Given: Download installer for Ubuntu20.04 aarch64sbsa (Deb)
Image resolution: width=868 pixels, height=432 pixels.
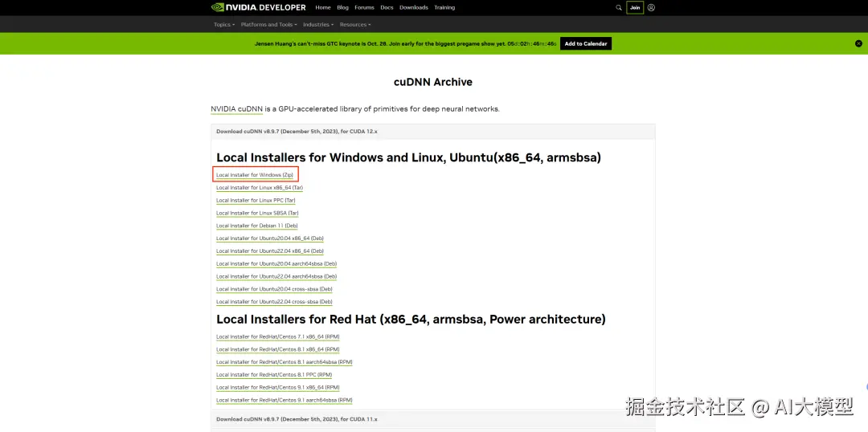Looking at the screenshot, I should [276, 264].
